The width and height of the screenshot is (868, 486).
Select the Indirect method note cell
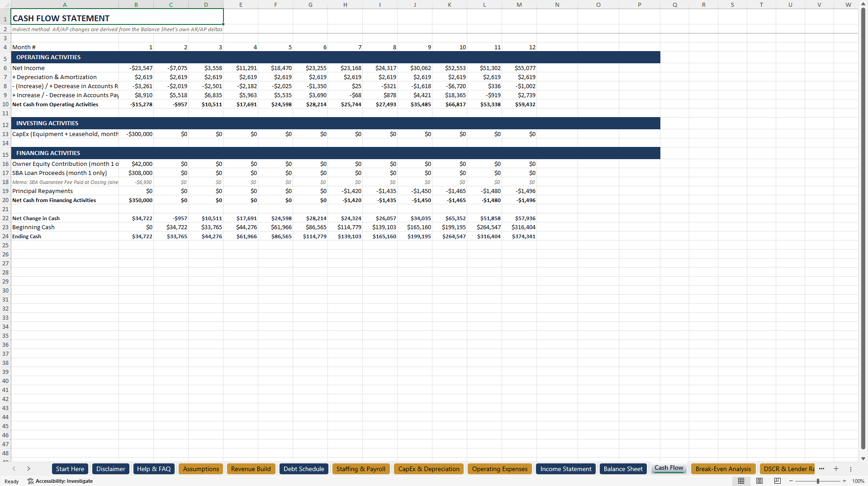[x=117, y=29]
